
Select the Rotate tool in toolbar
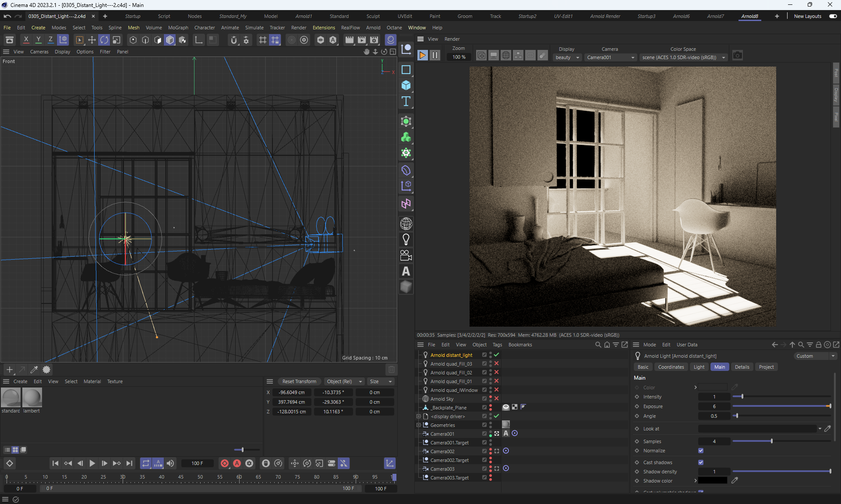[104, 40]
